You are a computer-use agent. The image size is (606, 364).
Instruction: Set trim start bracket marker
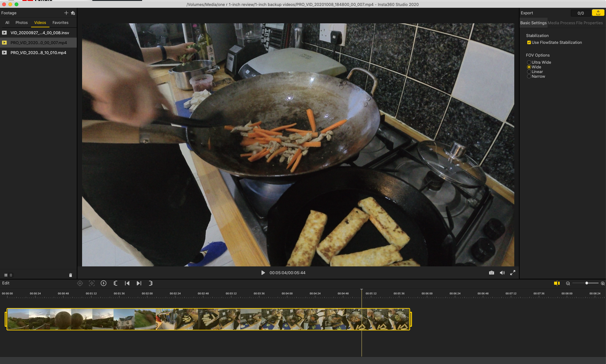click(115, 283)
